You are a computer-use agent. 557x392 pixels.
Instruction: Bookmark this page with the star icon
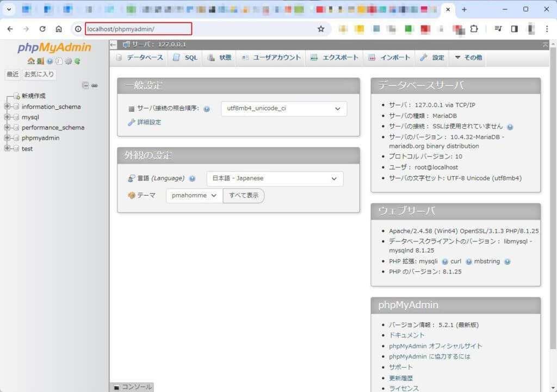tap(321, 29)
